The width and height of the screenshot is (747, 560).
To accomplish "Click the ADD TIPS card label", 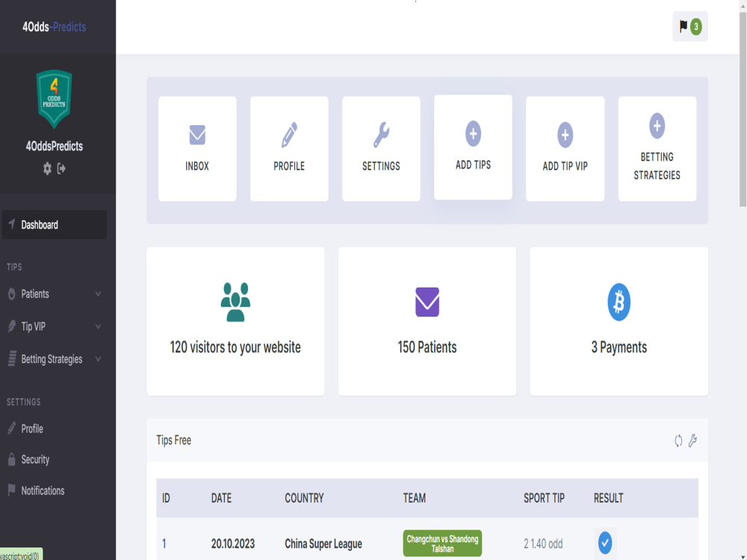I will click(x=473, y=165).
